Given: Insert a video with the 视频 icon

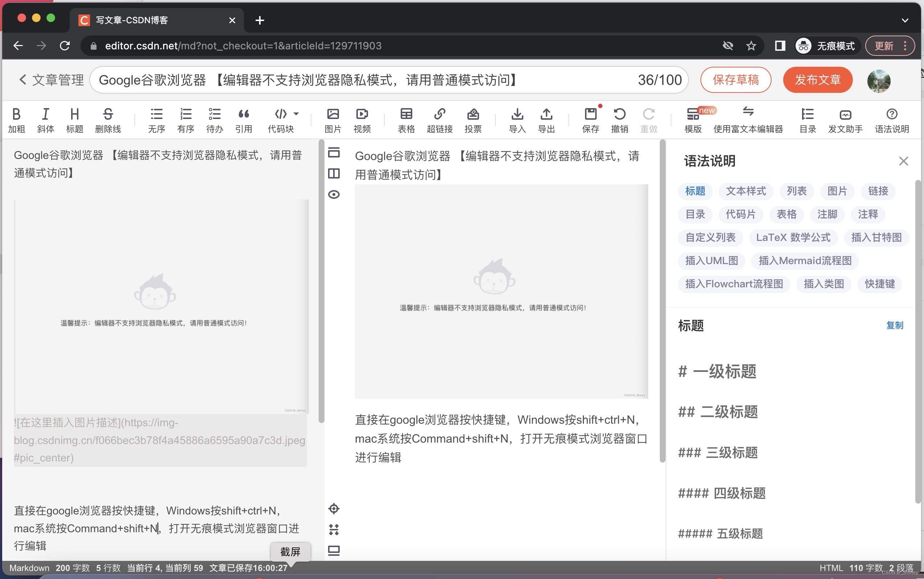Looking at the screenshot, I should point(361,119).
